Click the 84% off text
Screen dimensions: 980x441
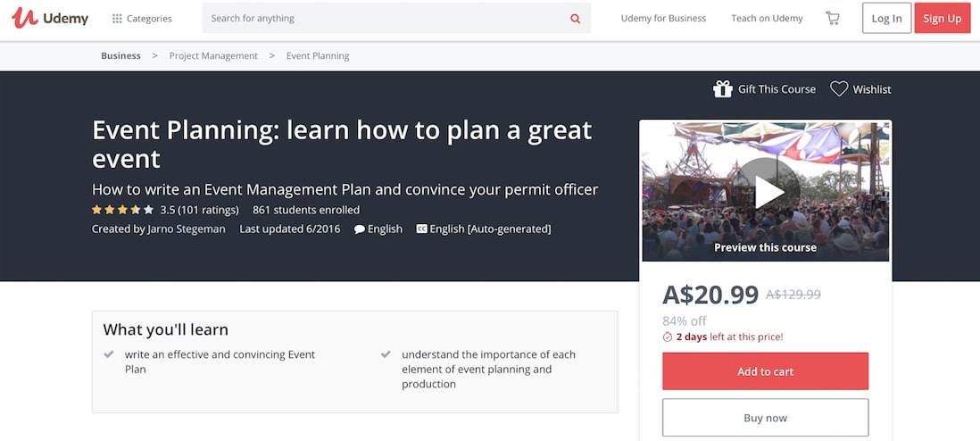tap(684, 320)
